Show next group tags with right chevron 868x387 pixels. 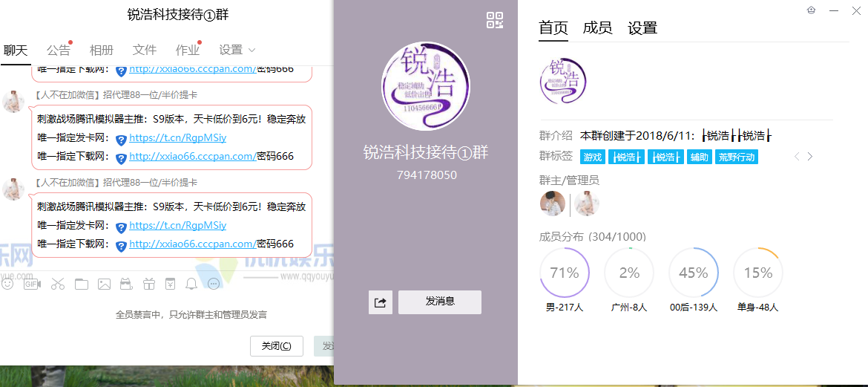(810, 157)
